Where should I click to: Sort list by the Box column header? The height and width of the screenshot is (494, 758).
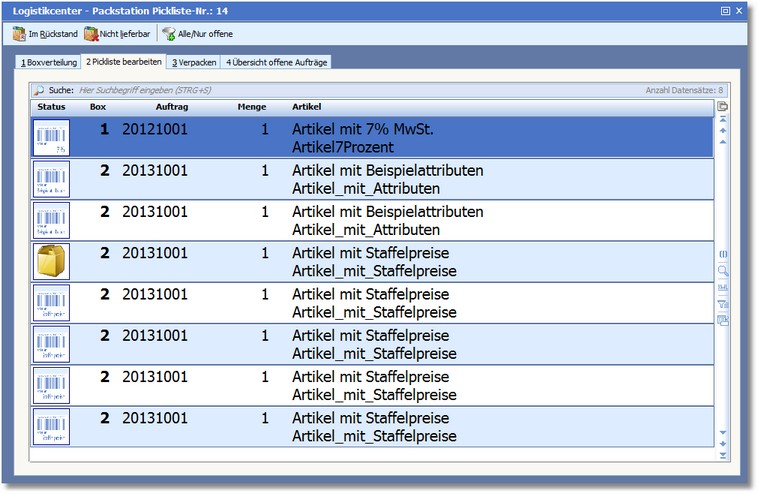tap(98, 106)
